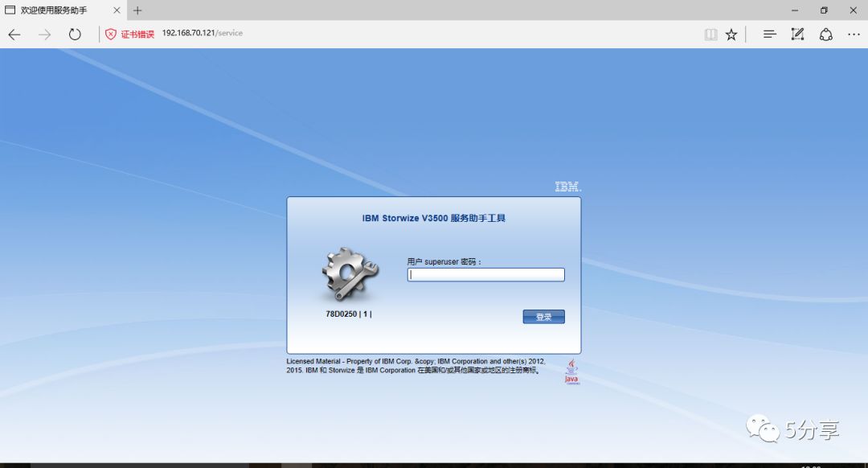Minimize the browser window

coord(795,10)
